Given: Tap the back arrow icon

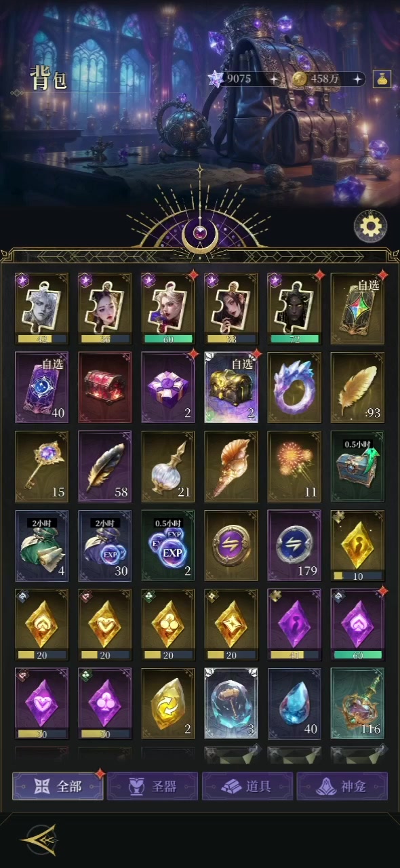Looking at the screenshot, I should pyautogui.click(x=39, y=840).
